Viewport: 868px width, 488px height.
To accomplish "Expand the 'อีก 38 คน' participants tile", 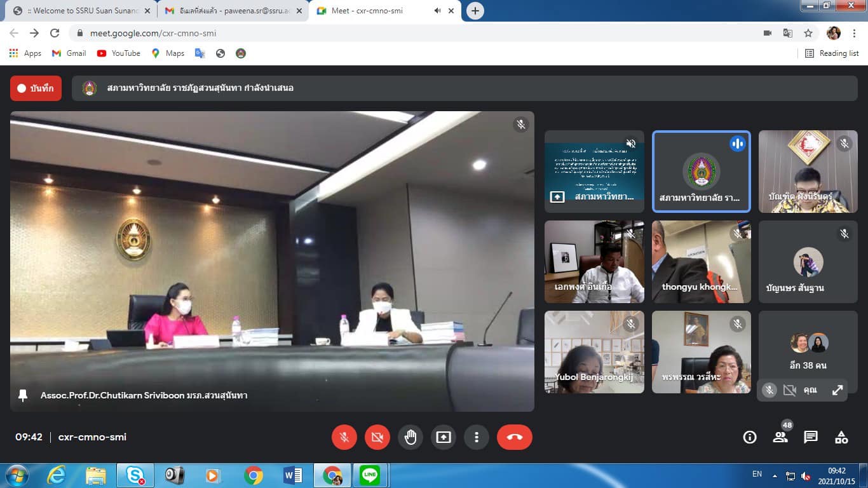I will (808, 351).
